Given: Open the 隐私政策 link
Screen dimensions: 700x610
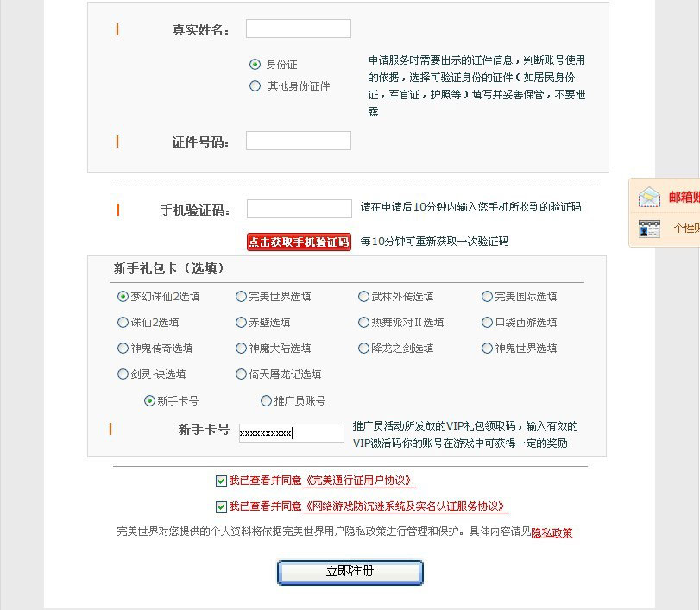Looking at the screenshot, I should pyautogui.click(x=552, y=533).
